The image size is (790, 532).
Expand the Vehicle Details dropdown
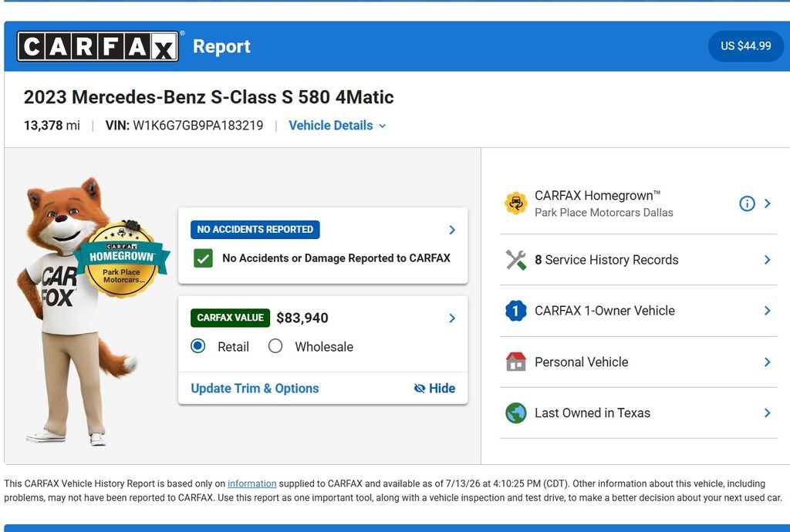(x=337, y=126)
